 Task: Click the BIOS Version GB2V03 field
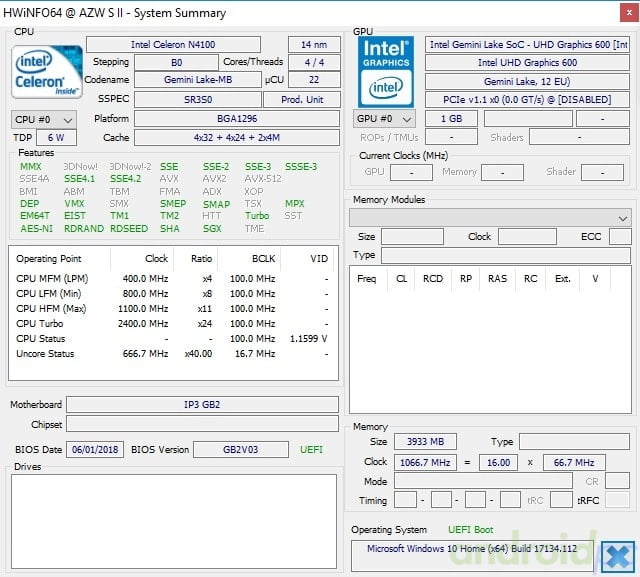tap(240, 449)
